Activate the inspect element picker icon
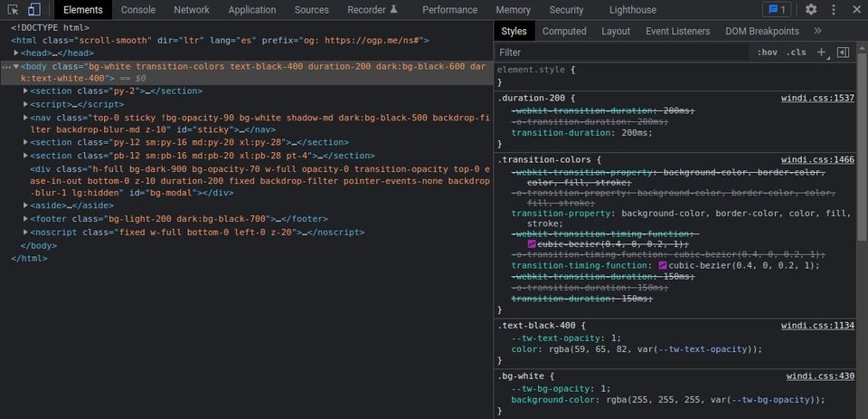This screenshot has width=868, height=419. [x=14, y=9]
